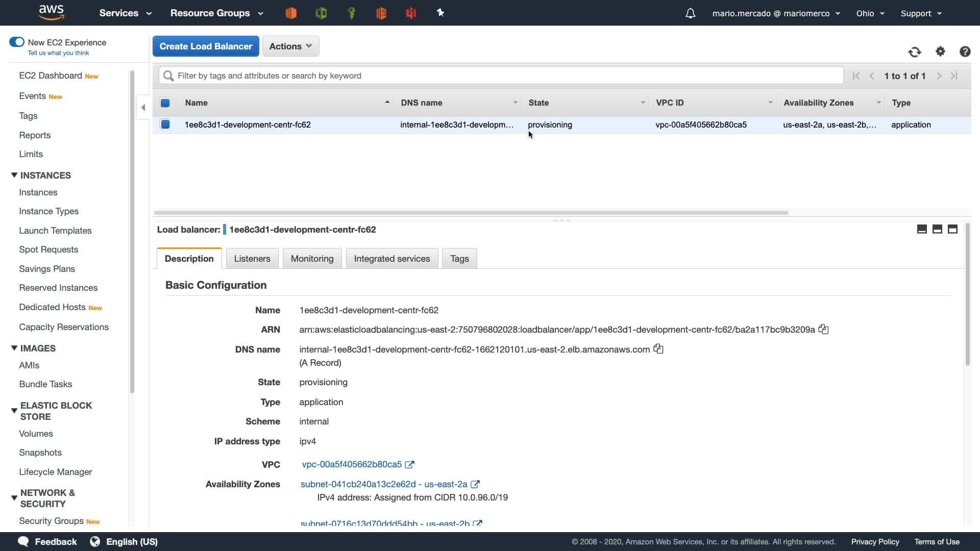The image size is (980, 551).
Task: Toggle the New EC2 Experience switch
Action: point(17,42)
